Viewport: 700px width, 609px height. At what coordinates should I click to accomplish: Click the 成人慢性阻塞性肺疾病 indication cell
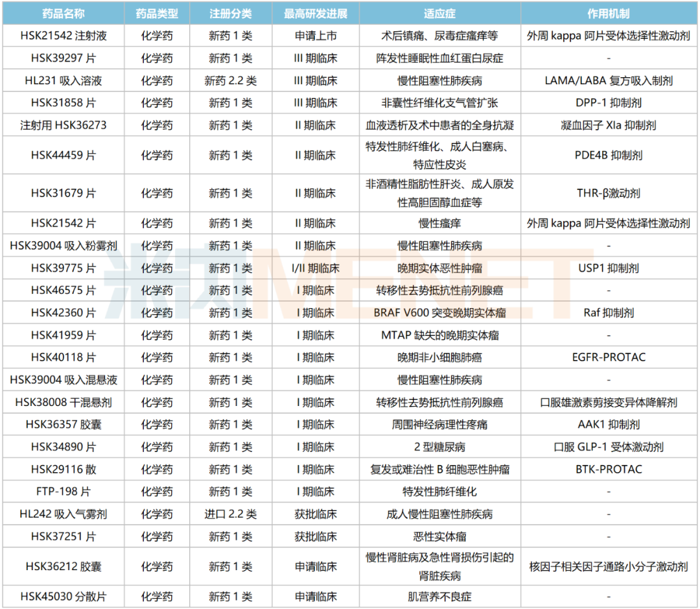(x=439, y=514)
